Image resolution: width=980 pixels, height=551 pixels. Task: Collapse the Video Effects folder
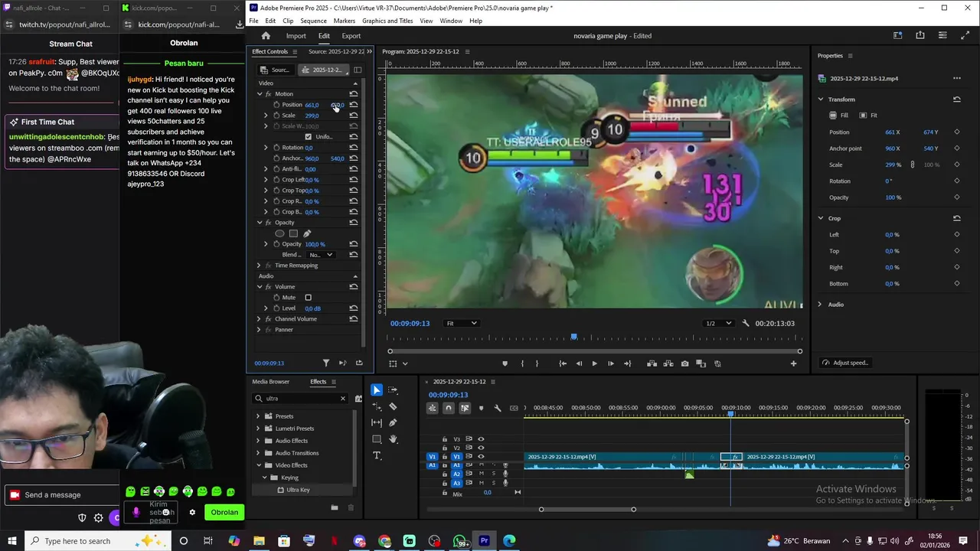pos(258,465)
